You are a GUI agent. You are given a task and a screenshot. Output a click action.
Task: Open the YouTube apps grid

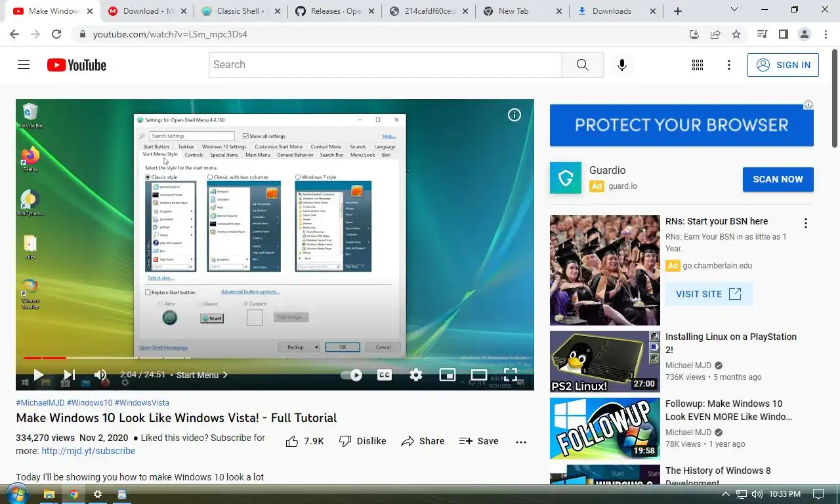[x=698, y=65]
